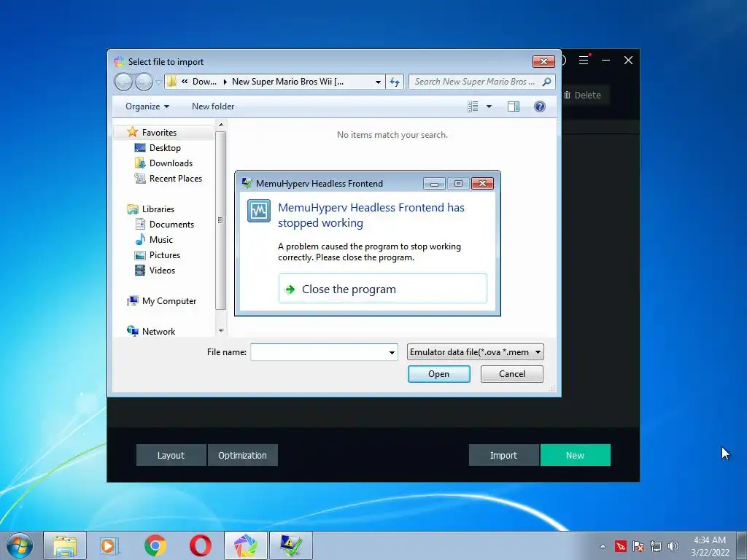This screenshot has height=560, width=747.
Task: Click navigation pane scrollbar down arrow
Action: pyautogui.click(x=220, y=330)
